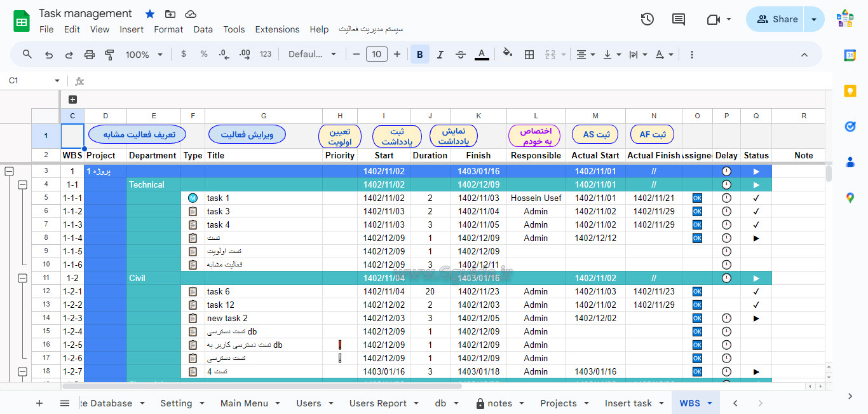Open the fill color picker
This screenshot has height=414, width=868.
[507, 55]
